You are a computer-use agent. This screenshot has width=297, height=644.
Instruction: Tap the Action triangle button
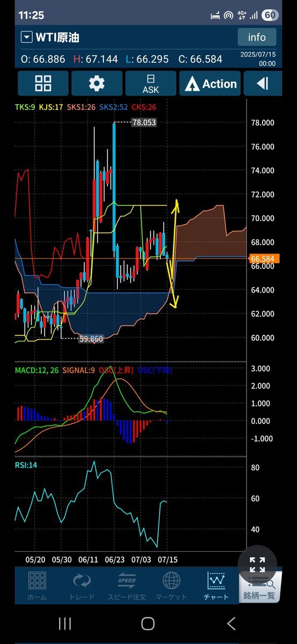211,84
